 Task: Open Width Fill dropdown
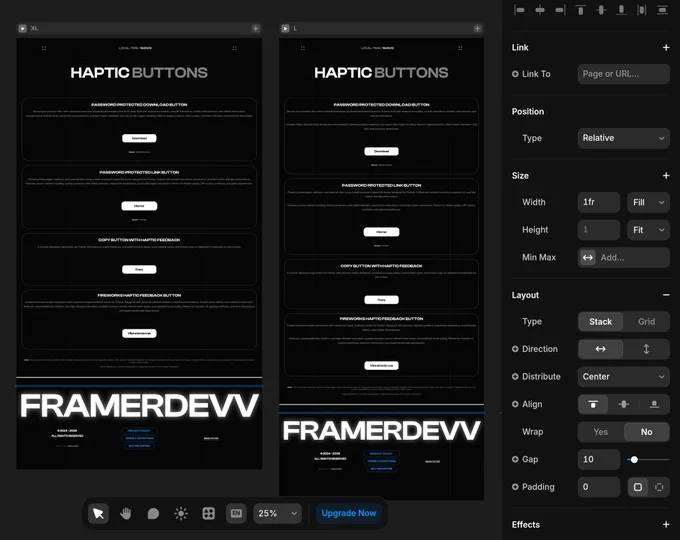pyautogui.click(x=648, y=202)
